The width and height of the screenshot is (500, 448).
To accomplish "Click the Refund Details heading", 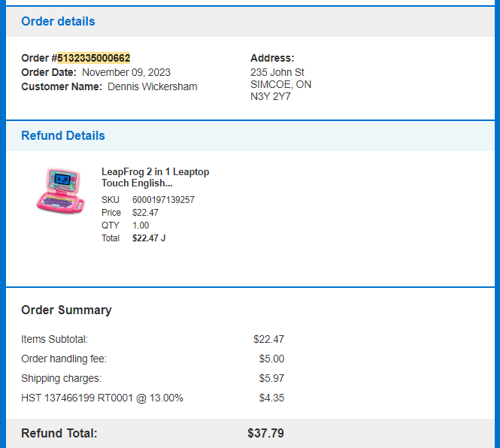I will click(63, 135).
